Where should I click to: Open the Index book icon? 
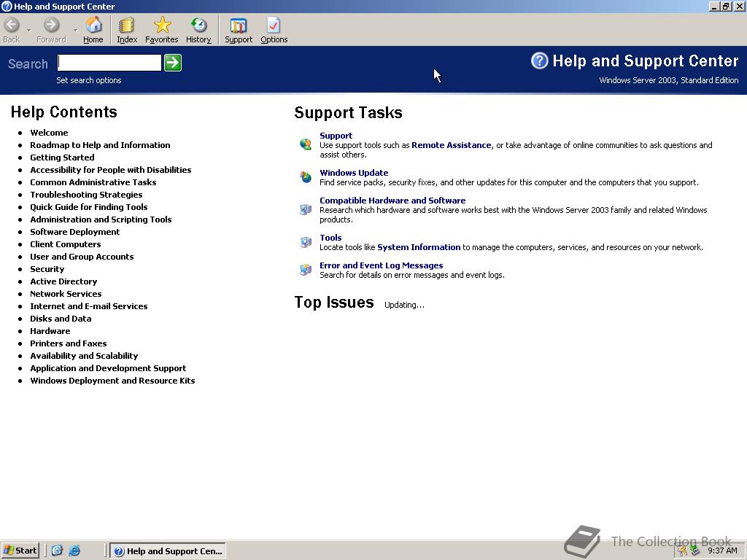pos(127,25)
